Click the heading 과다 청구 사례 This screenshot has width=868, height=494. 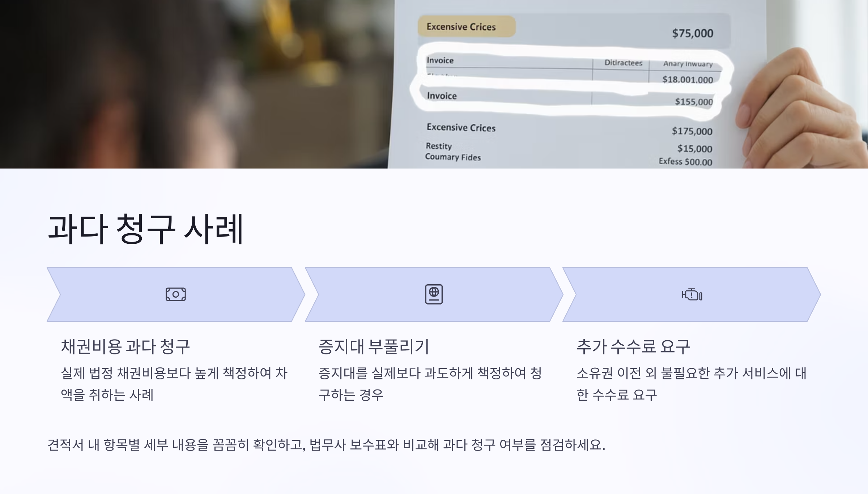pyautogui.click(x=145, y=229)
